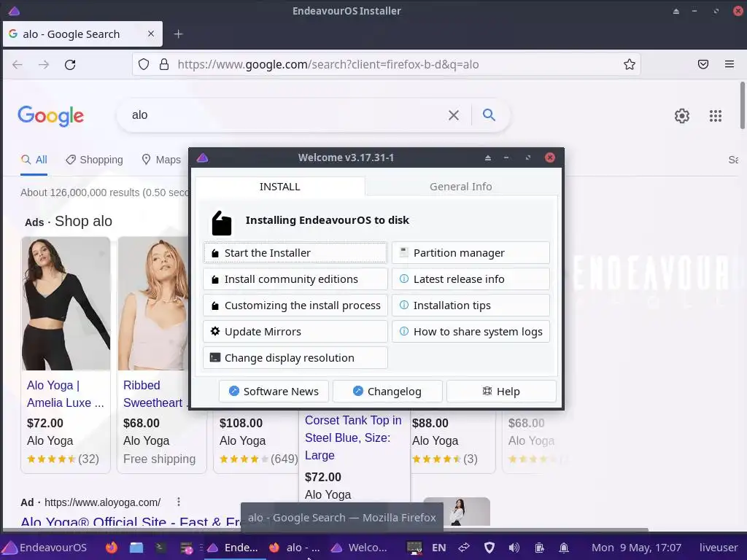Viewport: 747px width, 560px height.
Task: Open Alo Yoga Amelia Luxe product link
Action: pyautogui.click(x=66, y=394)
